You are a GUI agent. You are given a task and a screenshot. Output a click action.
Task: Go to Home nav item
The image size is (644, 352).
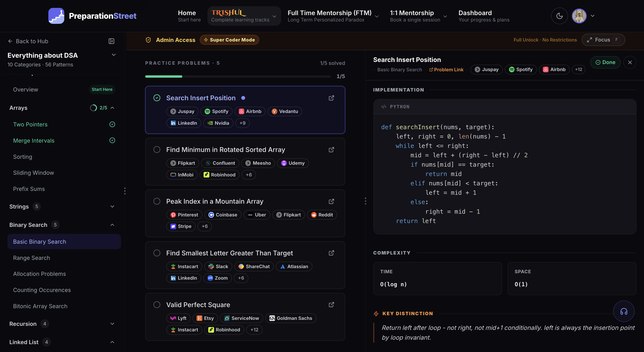189,16
